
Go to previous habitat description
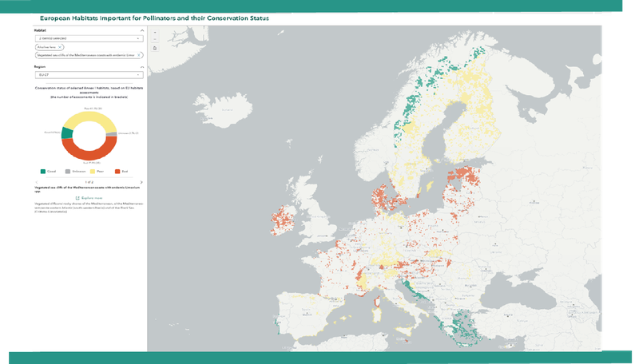(x=36, y=182)
